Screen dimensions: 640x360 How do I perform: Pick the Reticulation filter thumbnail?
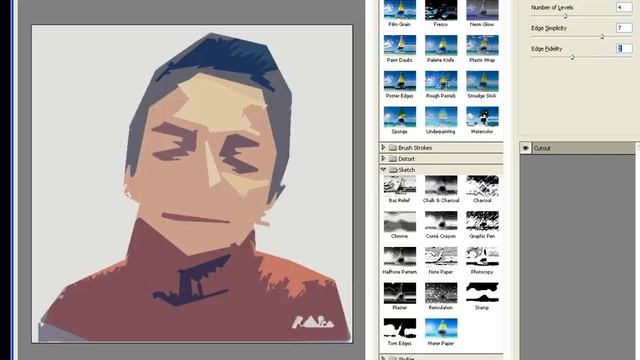point(441,293)
